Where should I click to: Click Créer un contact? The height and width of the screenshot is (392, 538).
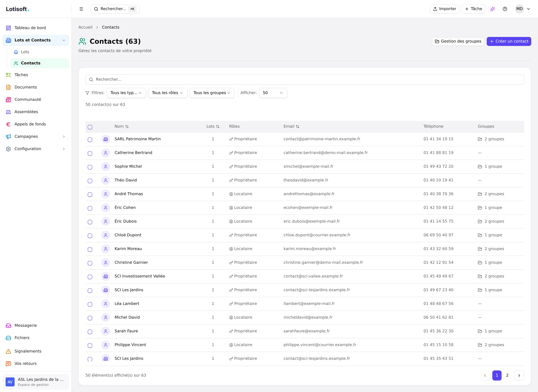(509, 41)
